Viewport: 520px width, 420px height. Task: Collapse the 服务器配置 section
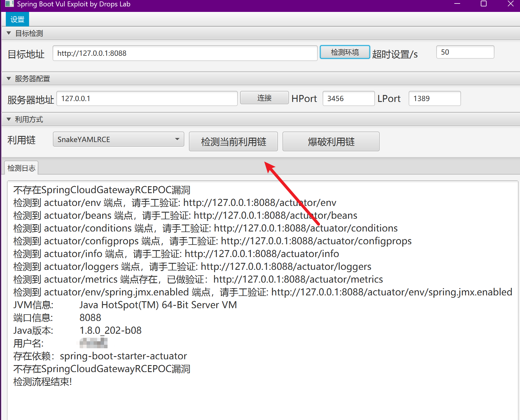pos(9,79)
